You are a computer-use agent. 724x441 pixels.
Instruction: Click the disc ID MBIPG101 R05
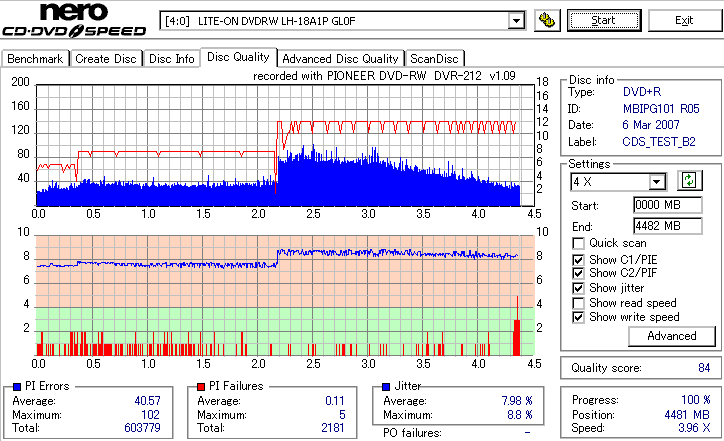pyautogui.click(x=661, y=109)
